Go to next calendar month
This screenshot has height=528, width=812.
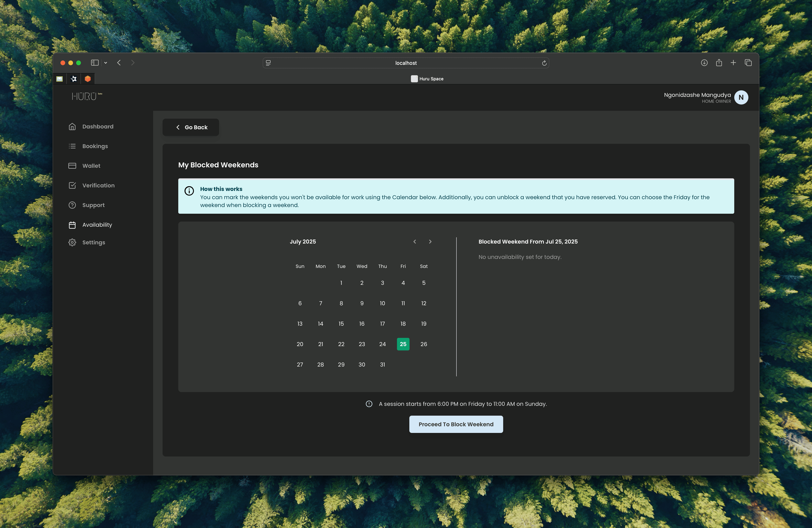[430, 242]
